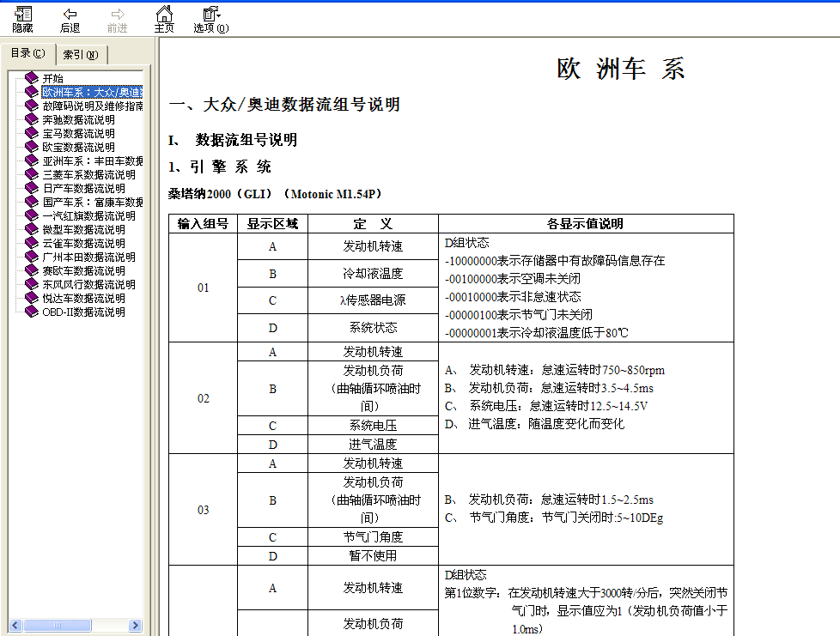This screenshot has width=840, height=636.
Task: Click the book icon beside 云雀车数据流说明
Action: point(32,243)
